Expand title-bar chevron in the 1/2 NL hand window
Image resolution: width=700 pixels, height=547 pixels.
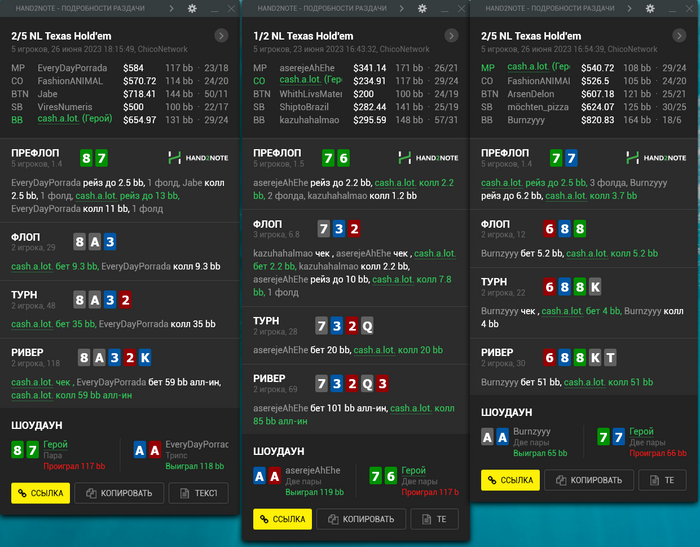tap(401, 8)
